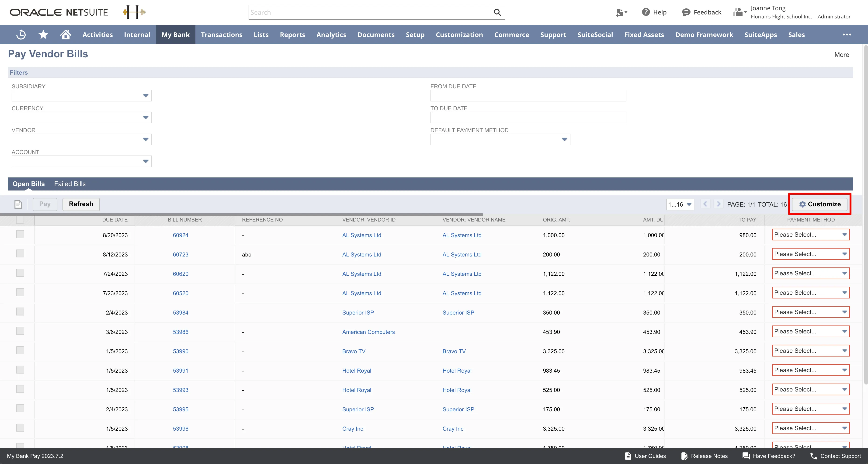Click Contact Support in footer

point(836,456)
